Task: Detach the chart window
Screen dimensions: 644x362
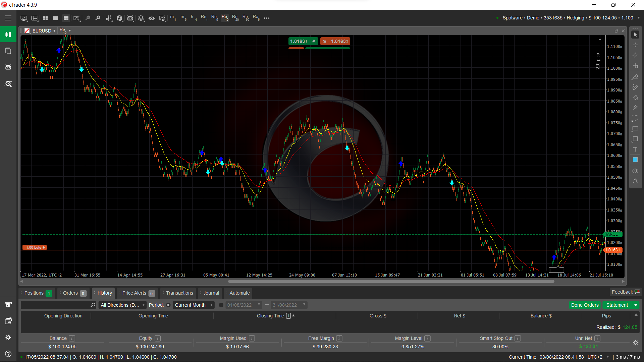Action: click(616, 31)
